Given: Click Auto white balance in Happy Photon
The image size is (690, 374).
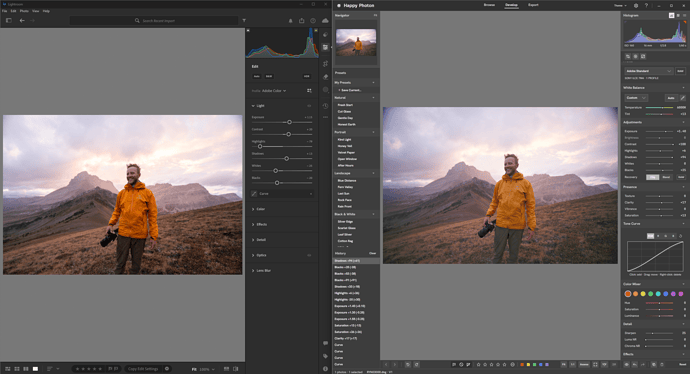Looking at the screenshot, I should point(671,98).
